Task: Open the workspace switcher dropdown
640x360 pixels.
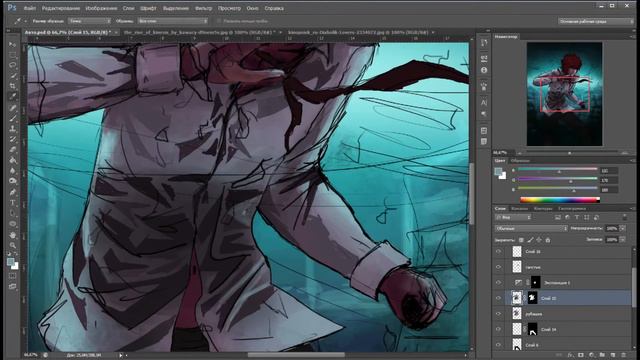Action: coord(596,21)
